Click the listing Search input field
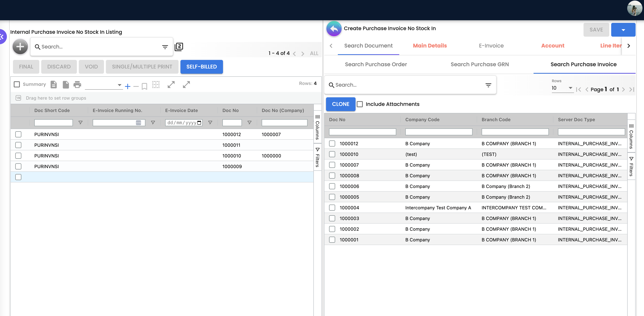Viewport: 644px width, 316px height. tap(100, 47)
